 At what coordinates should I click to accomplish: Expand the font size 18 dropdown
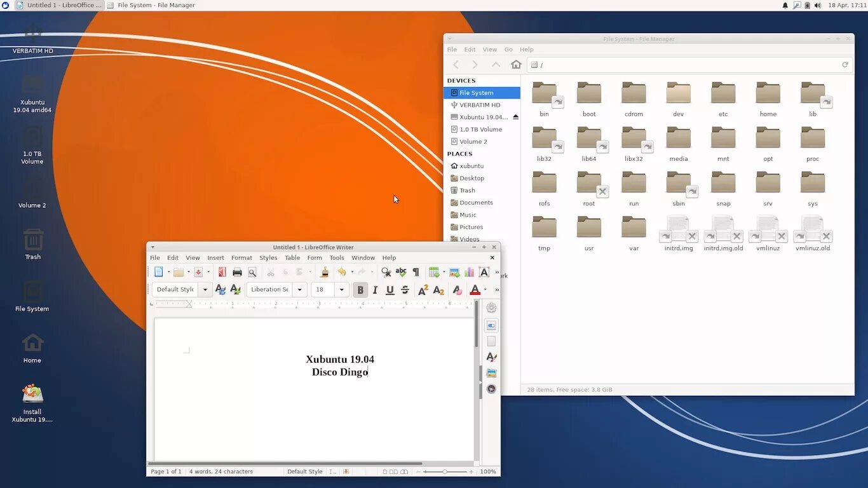pyautogui.click(x=341, y=290)
